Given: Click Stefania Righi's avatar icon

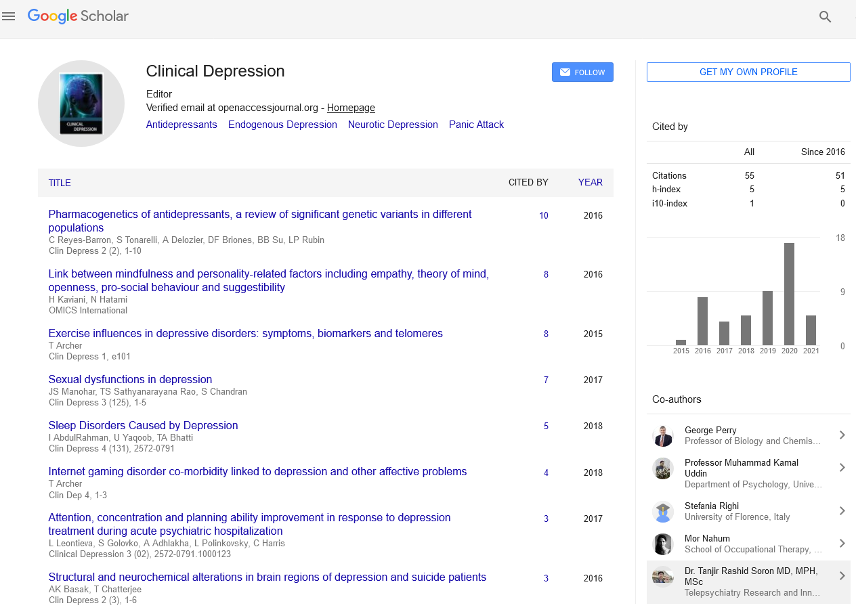Looking at the screenshot, I should [662, 511].
